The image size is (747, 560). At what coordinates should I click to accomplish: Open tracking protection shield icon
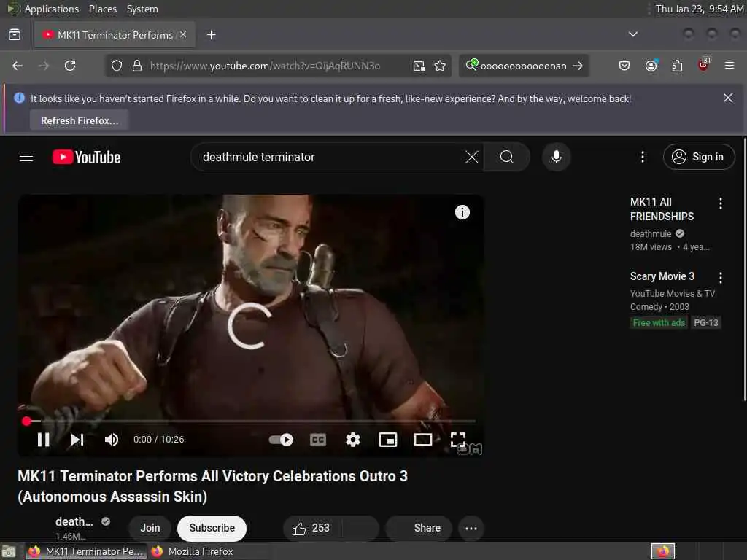(116, 66)
